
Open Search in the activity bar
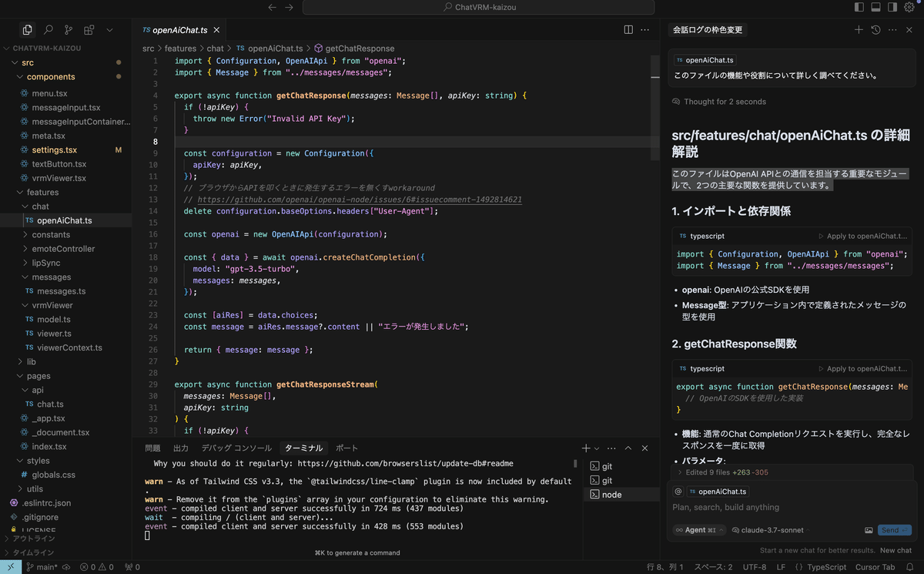point(47,29)
